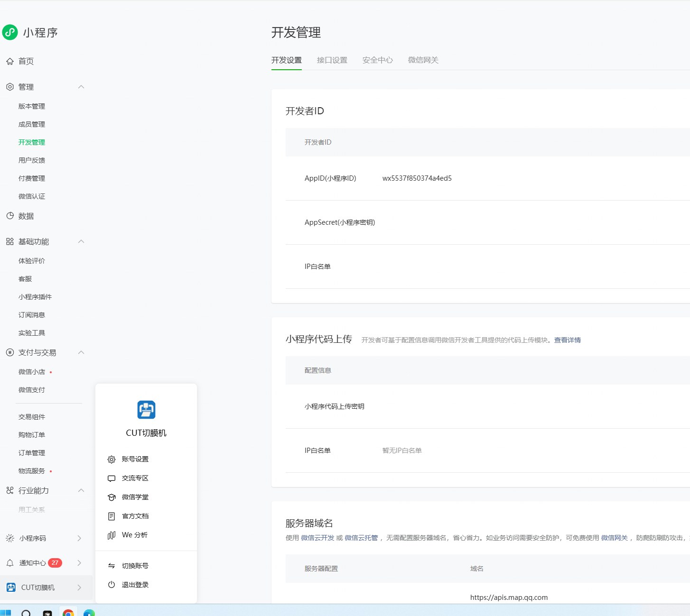This screenshot has height=616, width=690.
Task: Open 交易组件
Action: point(32,417)
